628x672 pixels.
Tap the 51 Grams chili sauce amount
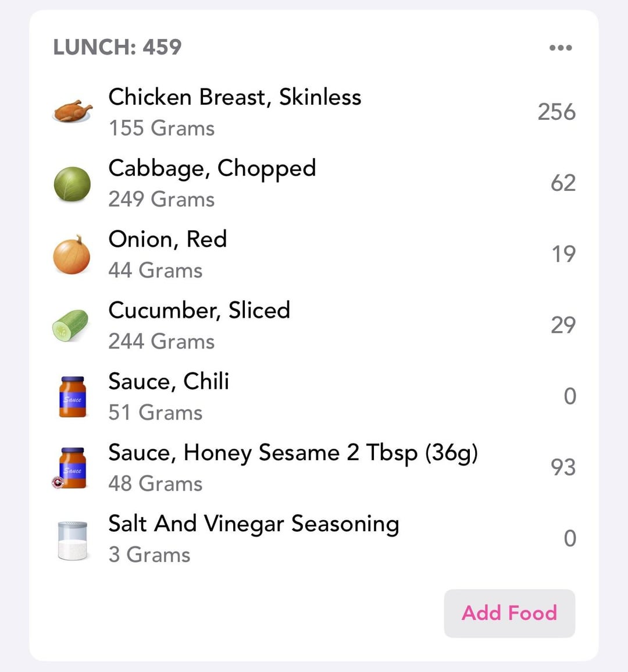[x=155, y=413]
